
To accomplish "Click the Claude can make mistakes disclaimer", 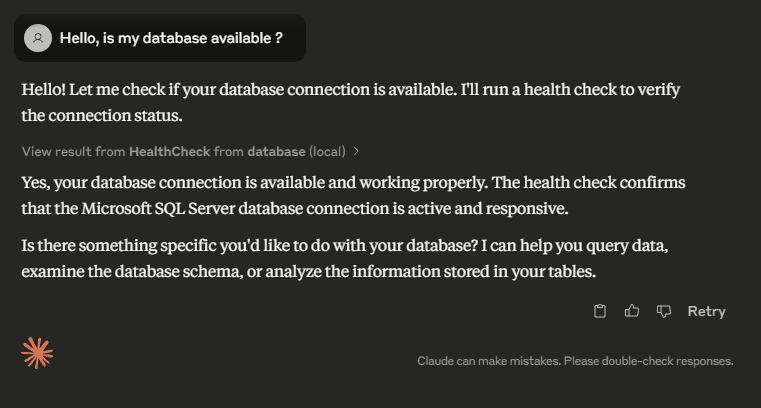I will point(575,361).
